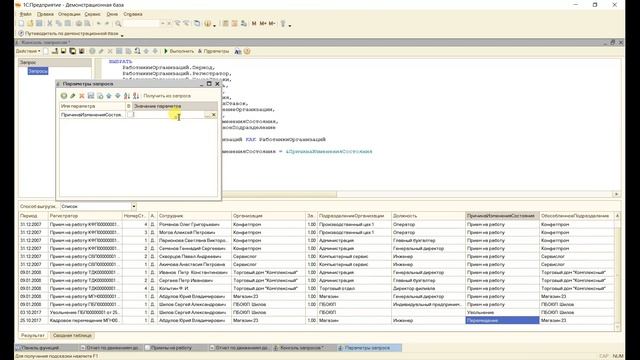Screen dimensions: 640x360
Task: Click the parameter value input field
Action: tap(168, 115)
